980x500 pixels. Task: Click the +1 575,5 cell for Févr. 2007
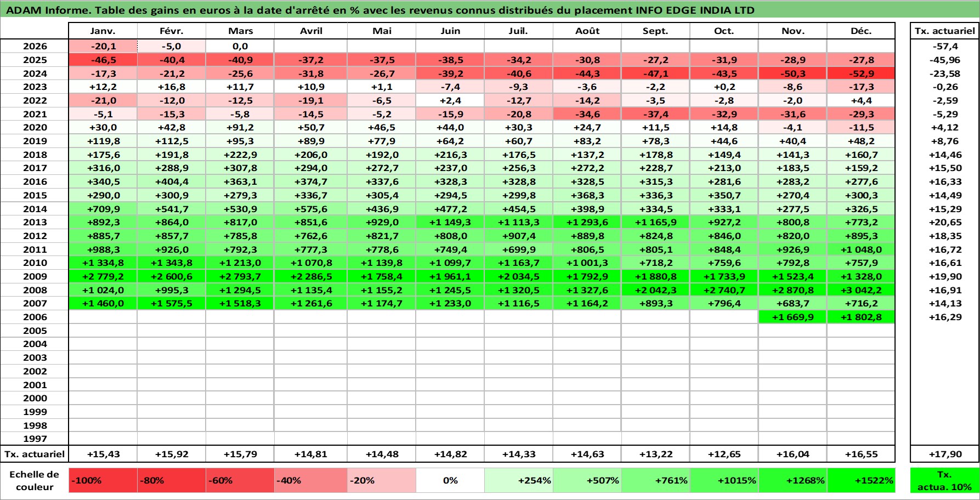tap(171, 303)
